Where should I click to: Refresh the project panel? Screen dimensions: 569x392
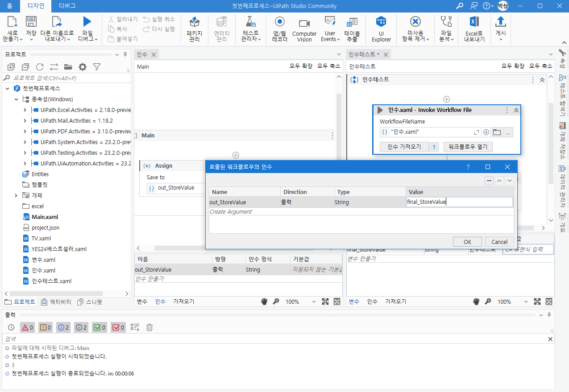point(40,67)
